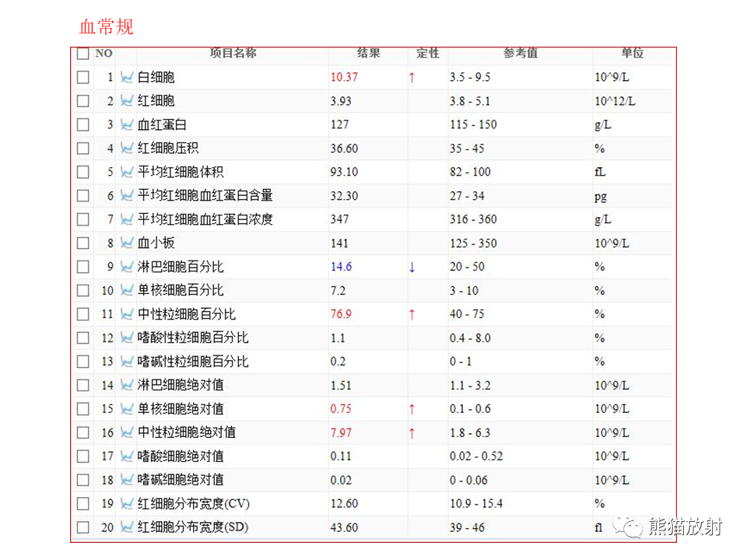This screenshot has width=747, height=560.
Task: Click chart icon for 红细胞分布宽度(CV)
Action: tap(126, 504)
